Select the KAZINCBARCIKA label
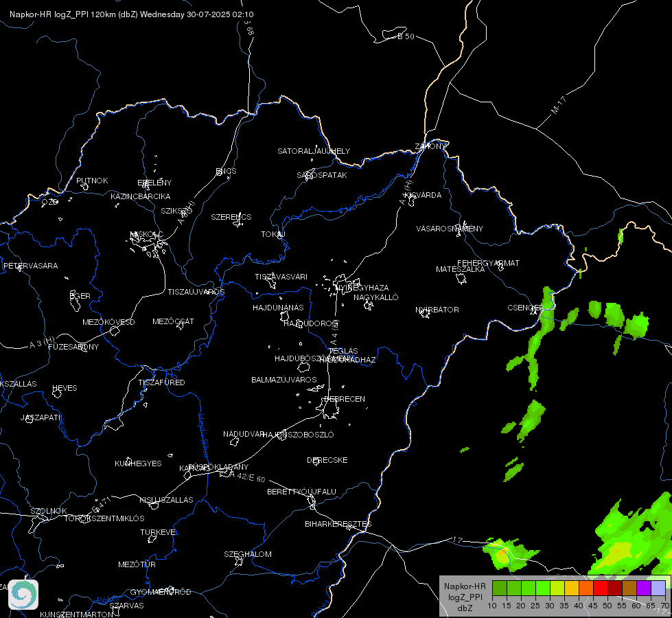The width and height of the screenshot is (672, 618). 141,196
